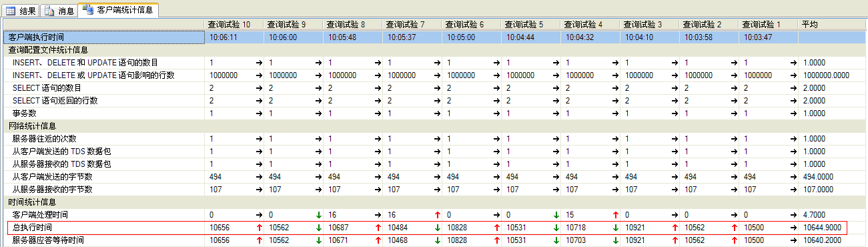This screenshot has height=247, width=868.
Task: Click the 10640.2000 average value
Action: click(822, 240)
